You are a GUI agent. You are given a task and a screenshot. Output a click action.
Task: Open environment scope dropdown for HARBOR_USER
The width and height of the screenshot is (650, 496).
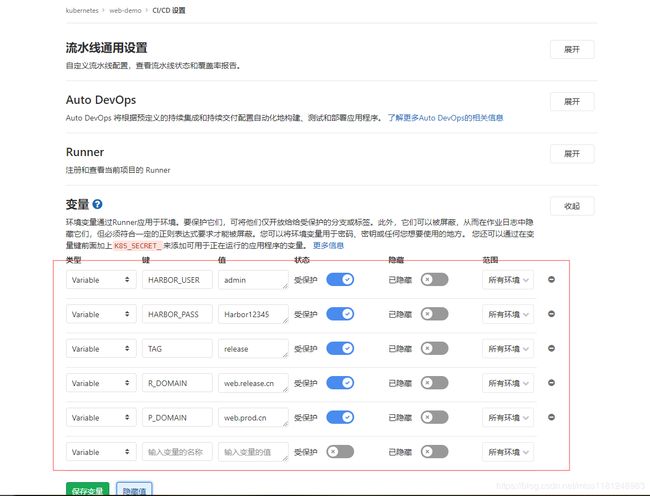click(508, 280)
